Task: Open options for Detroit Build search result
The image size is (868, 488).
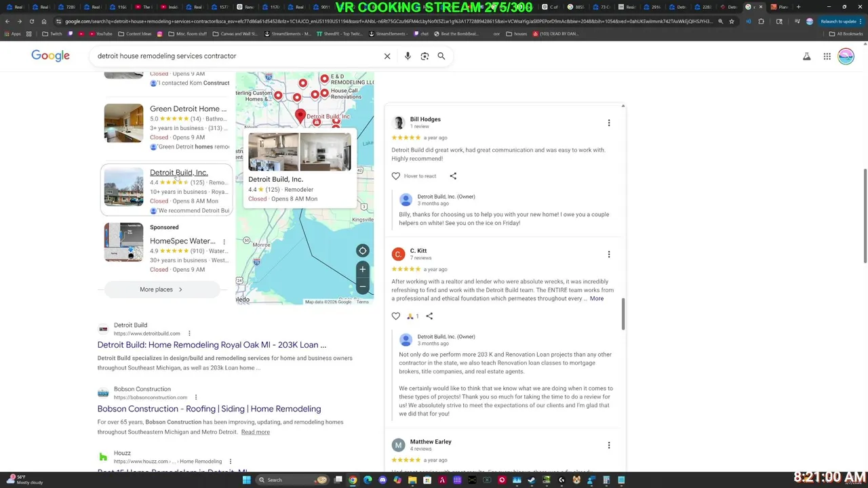Action: tap(189, 333)
